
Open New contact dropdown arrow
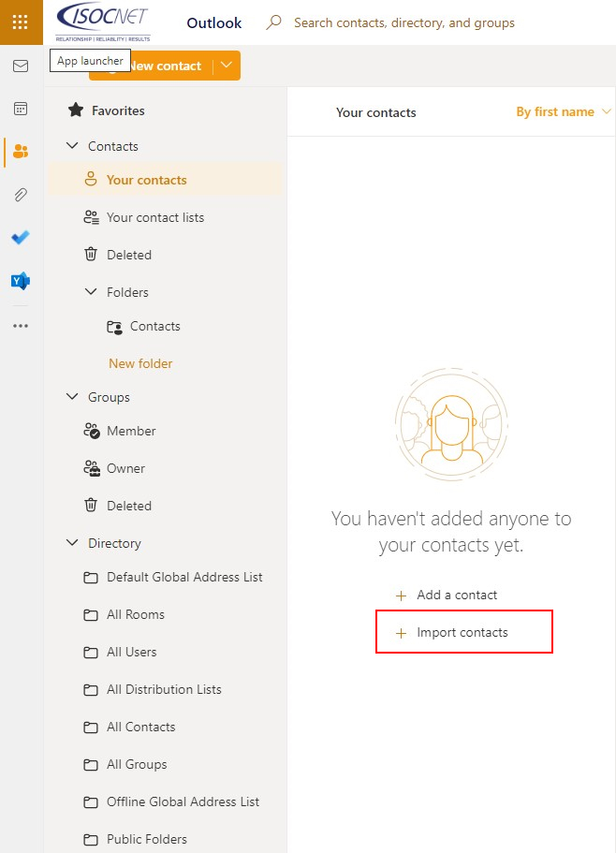tap(227, 66)
